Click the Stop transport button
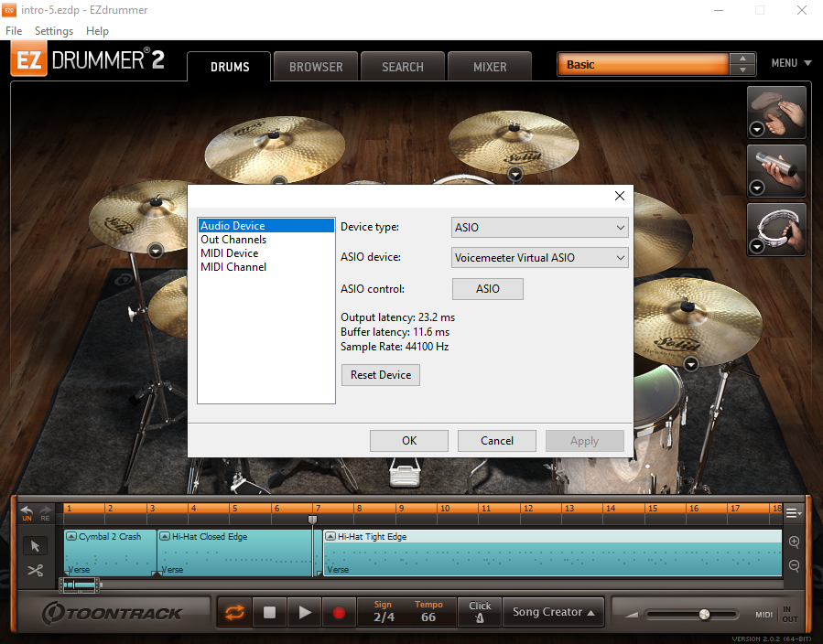 (269, 612)
